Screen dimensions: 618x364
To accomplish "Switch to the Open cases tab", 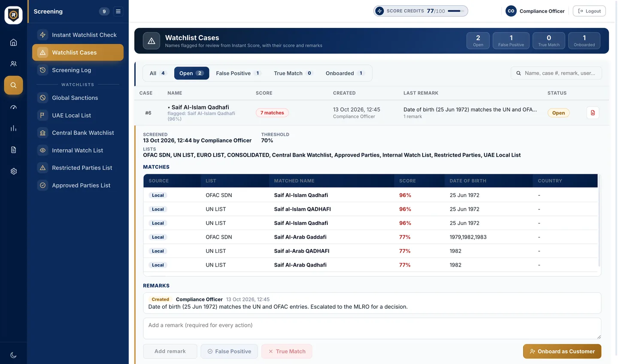I will point(191,73).
